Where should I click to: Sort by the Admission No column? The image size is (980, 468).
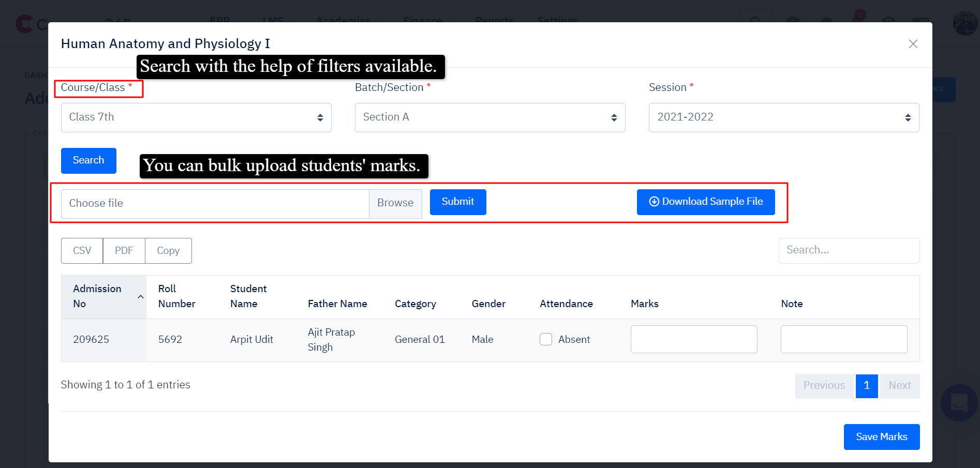point(103,297)
